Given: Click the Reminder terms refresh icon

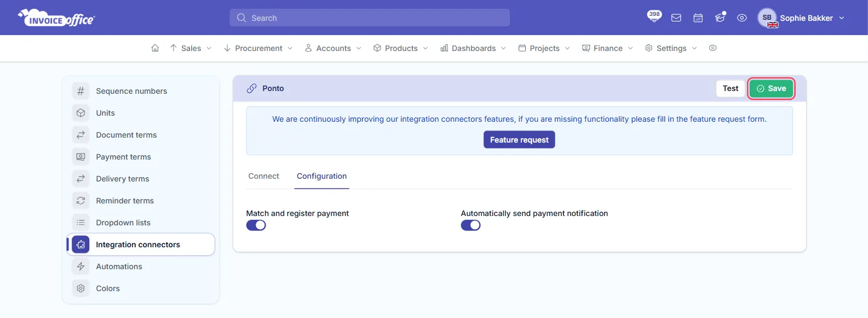Looking at the screenshot, I should click(81, 201).
